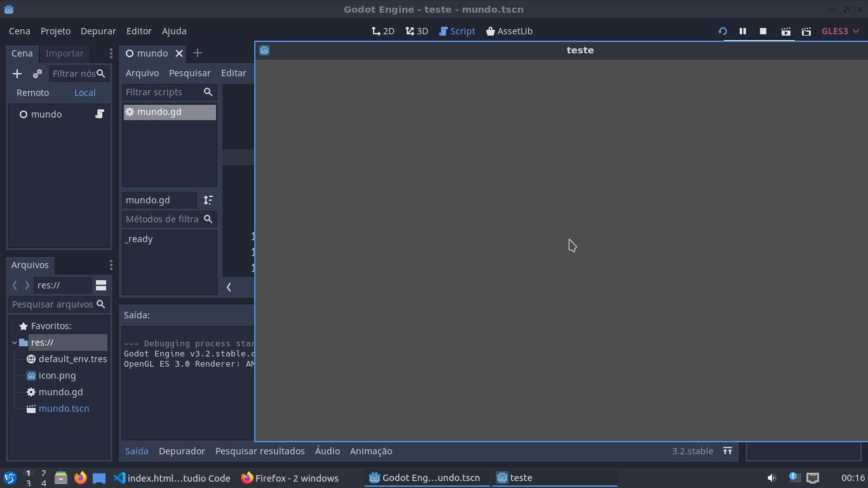Collapse the res:// folder tree
868x488 pixels.
point(15,342)
